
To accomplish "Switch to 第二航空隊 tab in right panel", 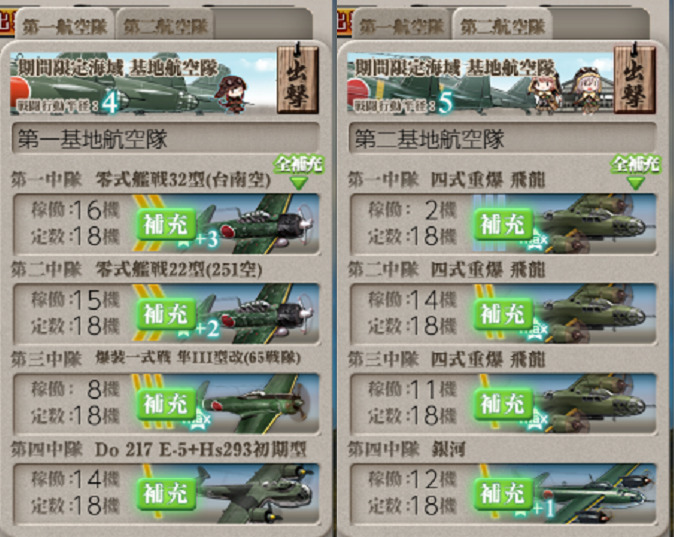I will (502, 27).
